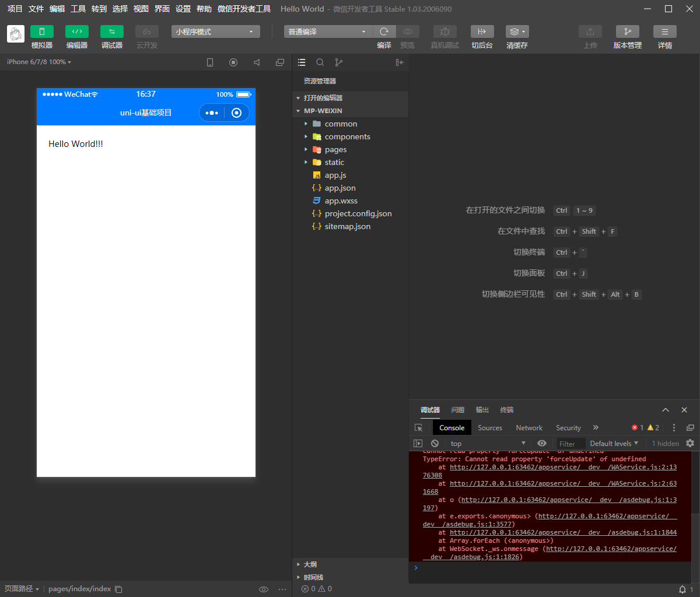Open the project.config.json file
The image size is (700, 597).
(x=350, y=213)
